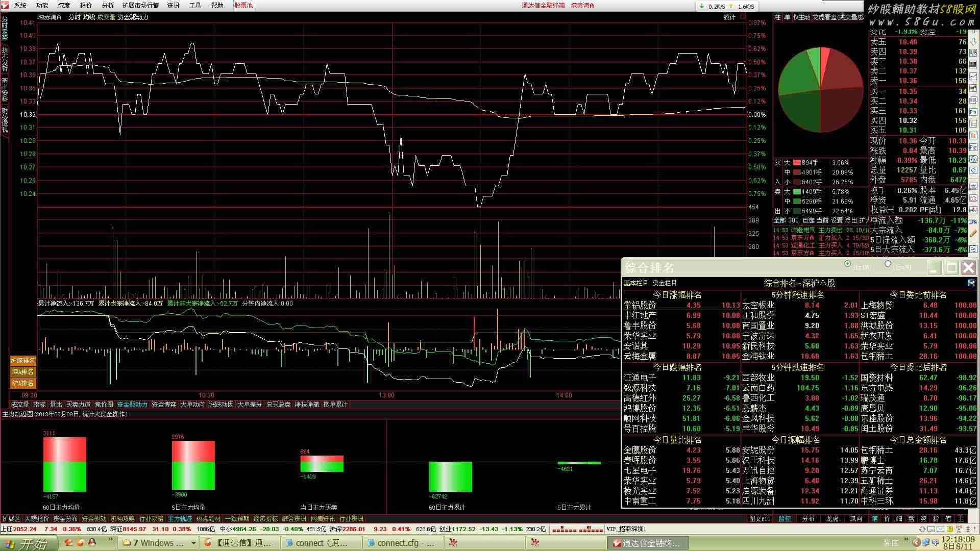Click the 60日主力均量 red-green bar
The height and width of the screenshot is (551, 980).
(65, 464)
